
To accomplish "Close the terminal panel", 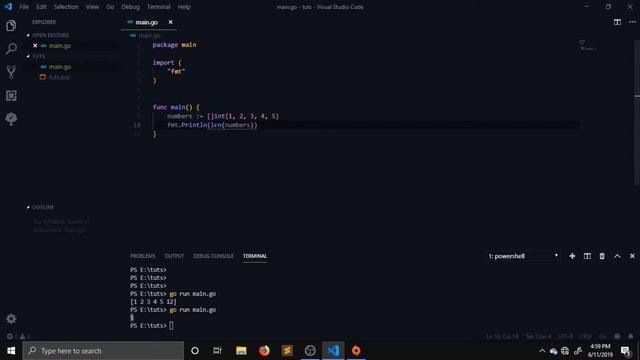I will [x=632, y=256].
